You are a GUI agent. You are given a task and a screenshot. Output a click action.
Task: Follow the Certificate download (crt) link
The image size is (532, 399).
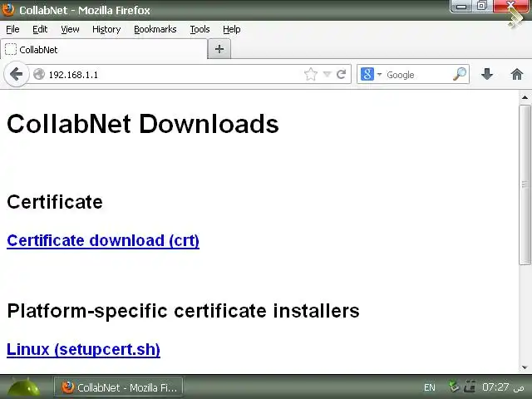(103, 240)
